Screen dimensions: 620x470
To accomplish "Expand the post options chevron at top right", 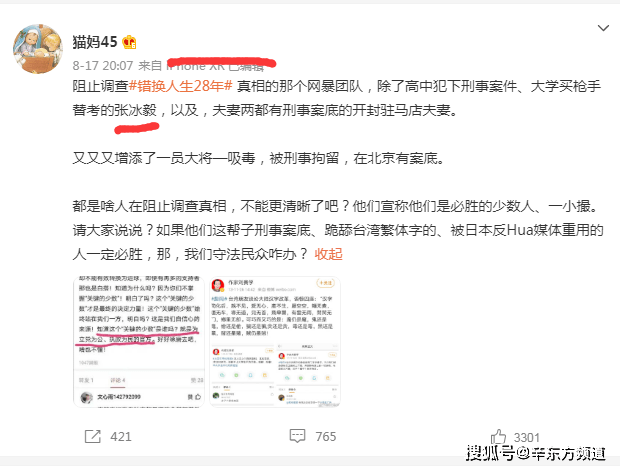I will click(603, 28).
